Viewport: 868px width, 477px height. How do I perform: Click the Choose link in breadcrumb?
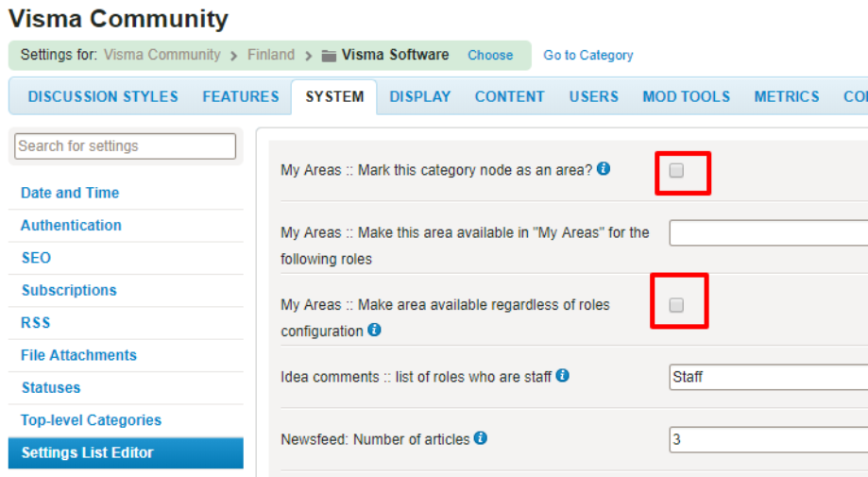490,56
